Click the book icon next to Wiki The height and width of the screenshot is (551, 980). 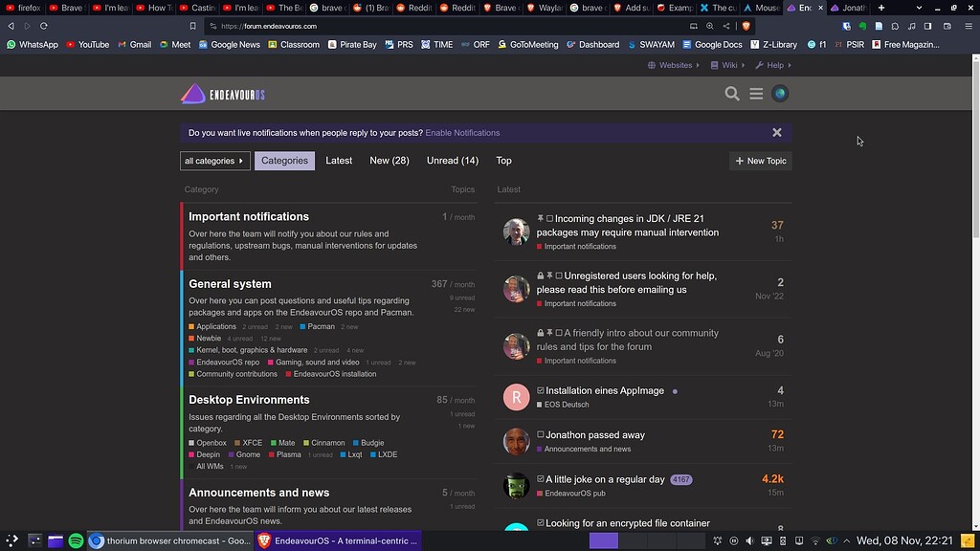point(714,65)
